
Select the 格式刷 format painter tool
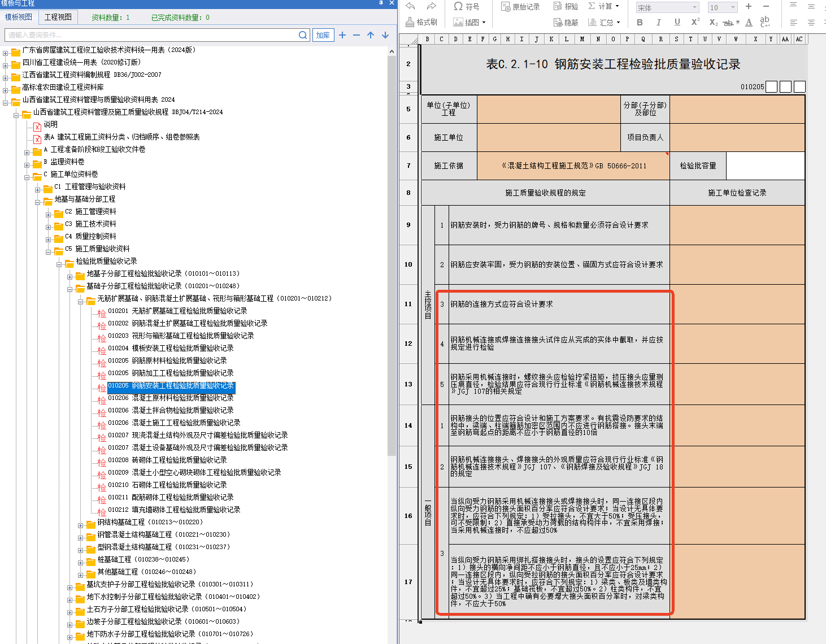click(x=421, y=22)
